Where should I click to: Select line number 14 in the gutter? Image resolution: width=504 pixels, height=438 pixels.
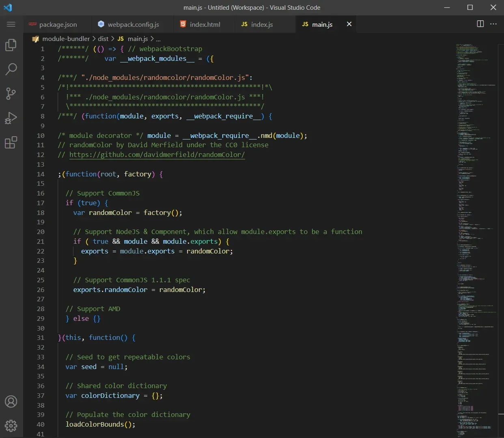(x=41, y=174)
